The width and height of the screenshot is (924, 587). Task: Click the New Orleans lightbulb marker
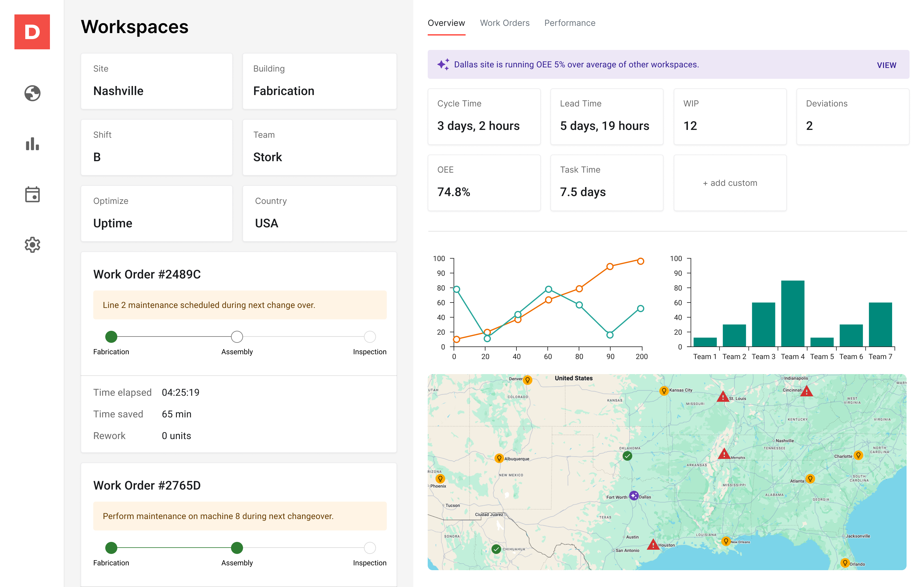point(725,541)
